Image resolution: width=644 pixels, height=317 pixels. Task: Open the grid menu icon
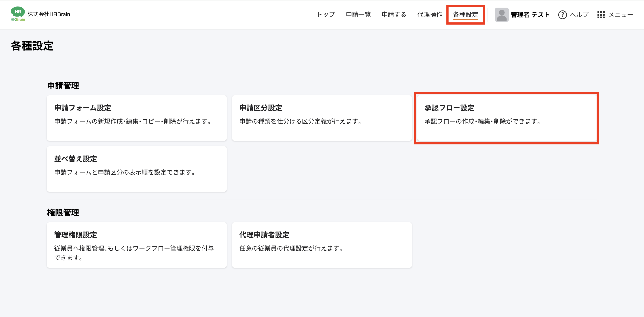601,15
